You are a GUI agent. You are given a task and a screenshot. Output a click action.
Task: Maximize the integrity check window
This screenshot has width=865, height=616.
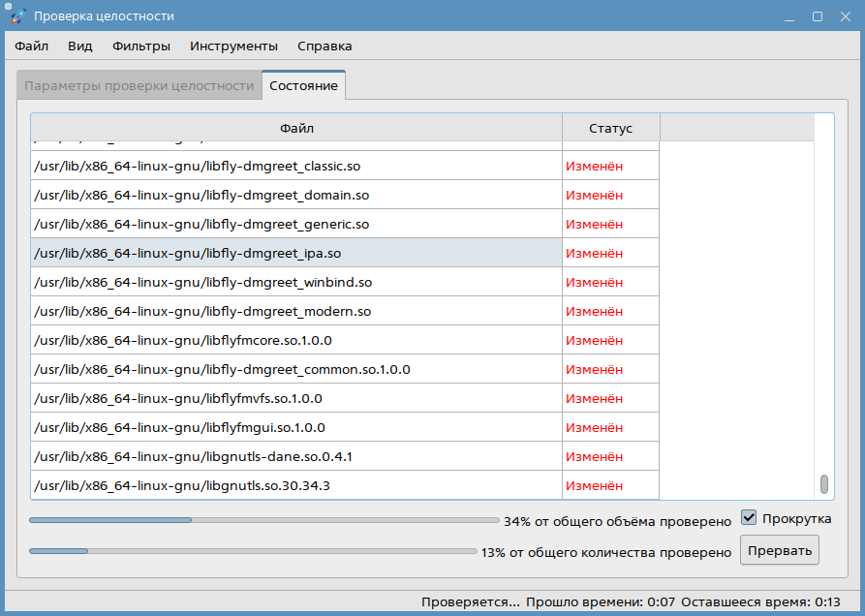(x=818, y=16)
